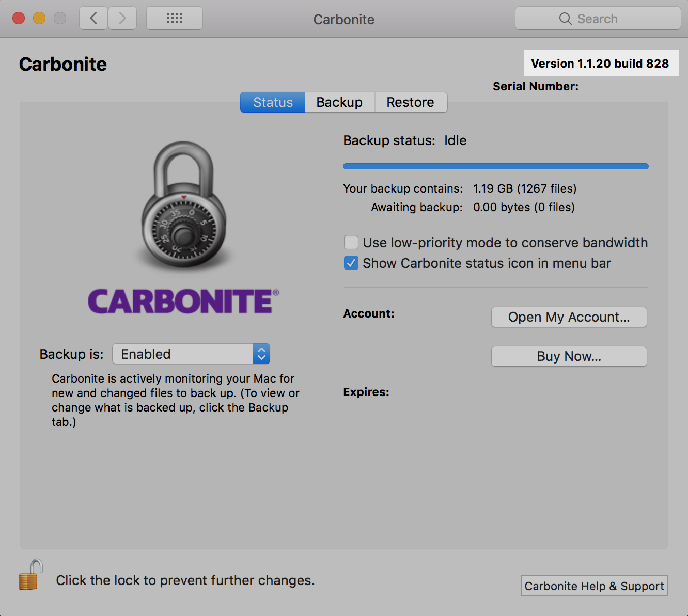Viewport: 688px width, 616px height.
Task: Click the unlocked padlock icon
Action: point(30,575)
